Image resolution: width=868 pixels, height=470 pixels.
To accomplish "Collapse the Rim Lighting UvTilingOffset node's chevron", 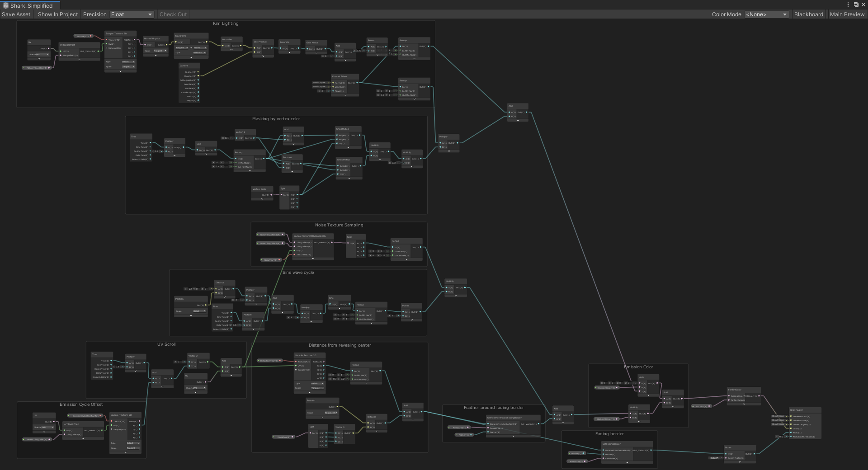I will [80, 60].
